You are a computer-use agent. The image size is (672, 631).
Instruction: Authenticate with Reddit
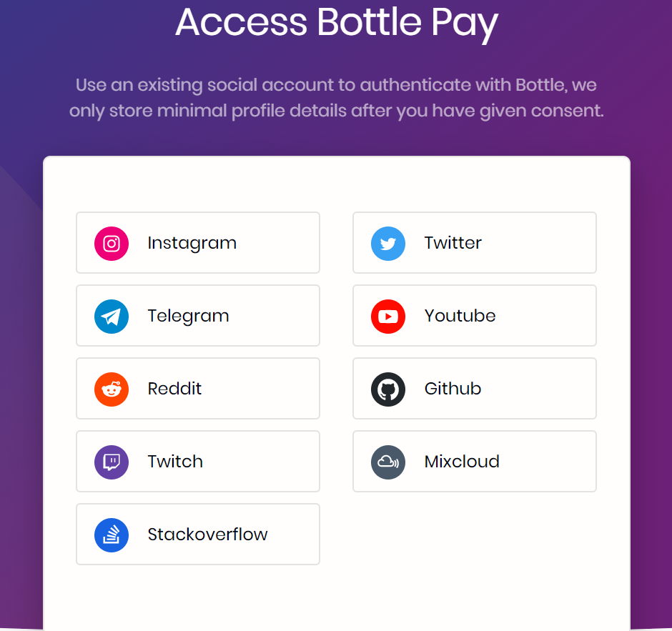tap(197, 389)
